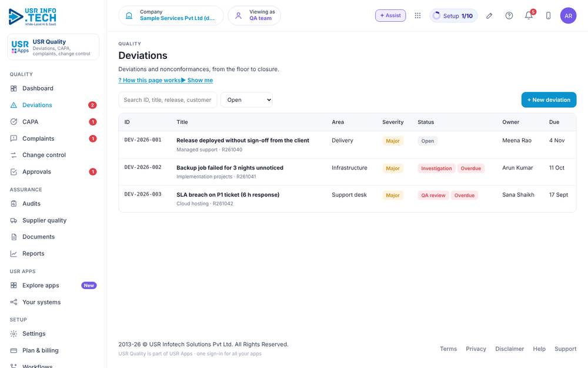
Task: Open notifications bell icon
Action: [529, 15]
